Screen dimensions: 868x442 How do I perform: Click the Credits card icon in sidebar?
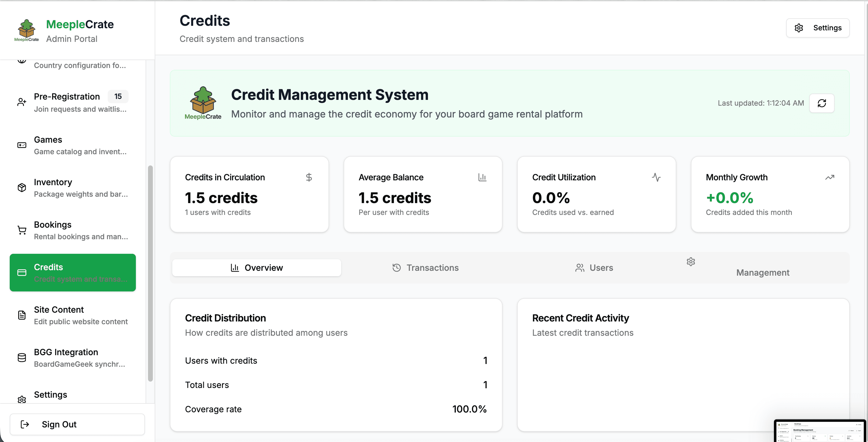[22, 272]
